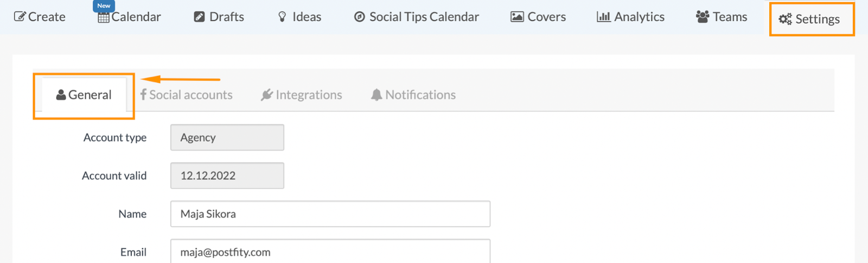This screenshot has height=263, width=868.
Task: Click the Analytics bar chart icon
Action: point(603,17)
